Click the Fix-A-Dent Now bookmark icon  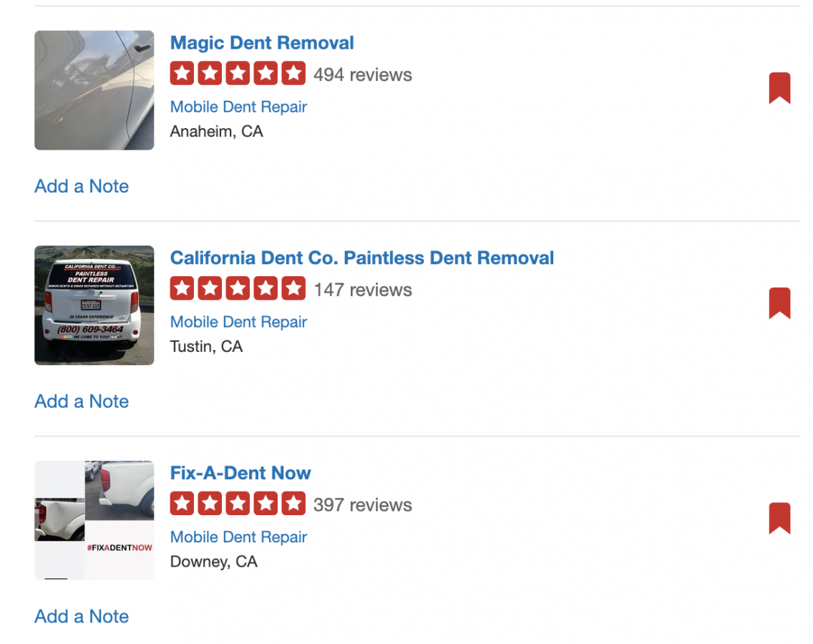coord(779,519)
